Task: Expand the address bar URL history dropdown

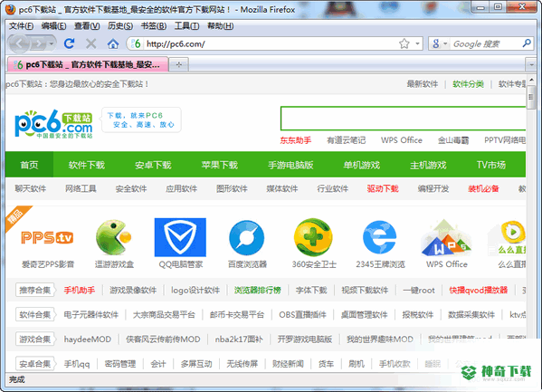Action: point(417,43)
